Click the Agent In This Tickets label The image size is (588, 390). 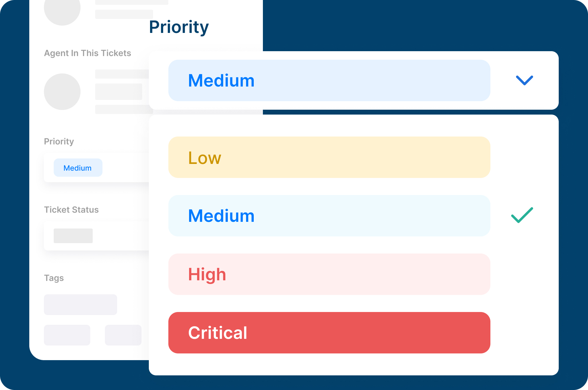pos(88,53)
